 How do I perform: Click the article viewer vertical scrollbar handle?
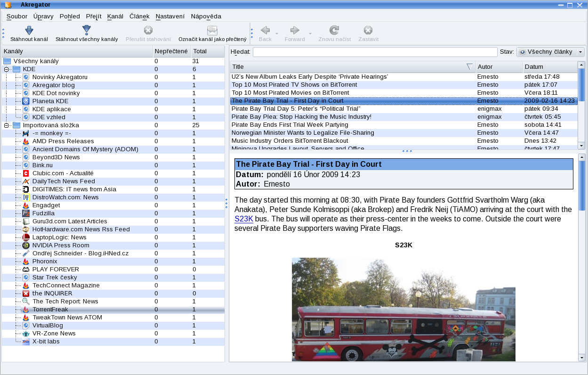coord(581,186)
